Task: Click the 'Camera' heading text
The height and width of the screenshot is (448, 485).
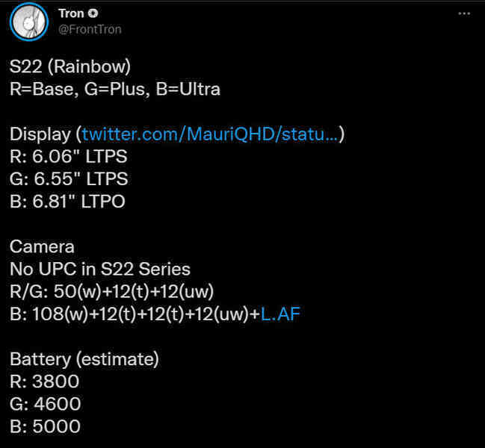Action: 42,246
